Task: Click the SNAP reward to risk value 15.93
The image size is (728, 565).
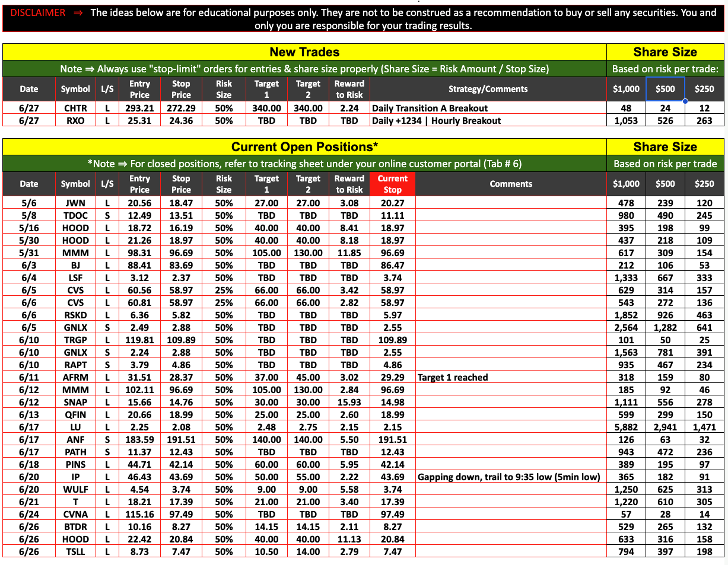Action: click(x=349, y=403)
